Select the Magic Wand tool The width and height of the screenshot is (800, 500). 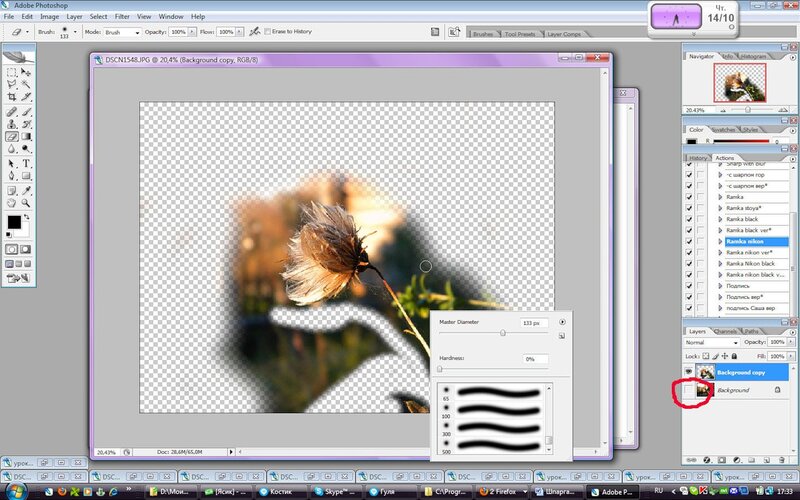pos(26,84)
